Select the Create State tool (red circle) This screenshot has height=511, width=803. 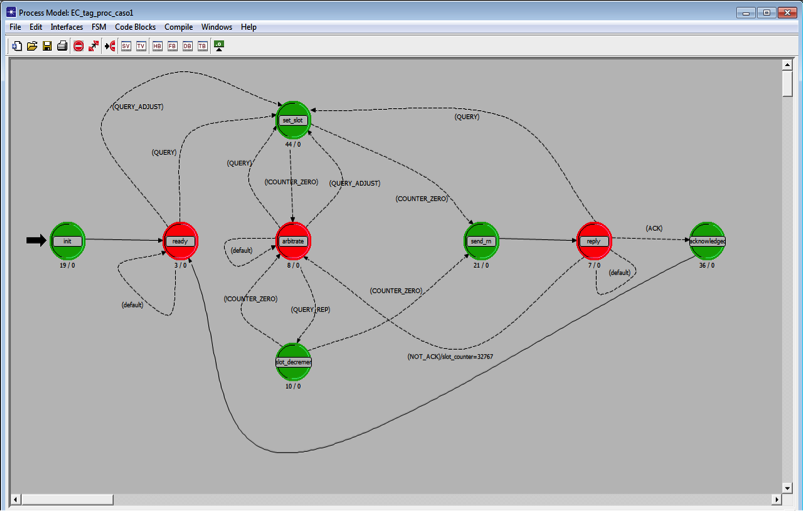coord(78,46)
